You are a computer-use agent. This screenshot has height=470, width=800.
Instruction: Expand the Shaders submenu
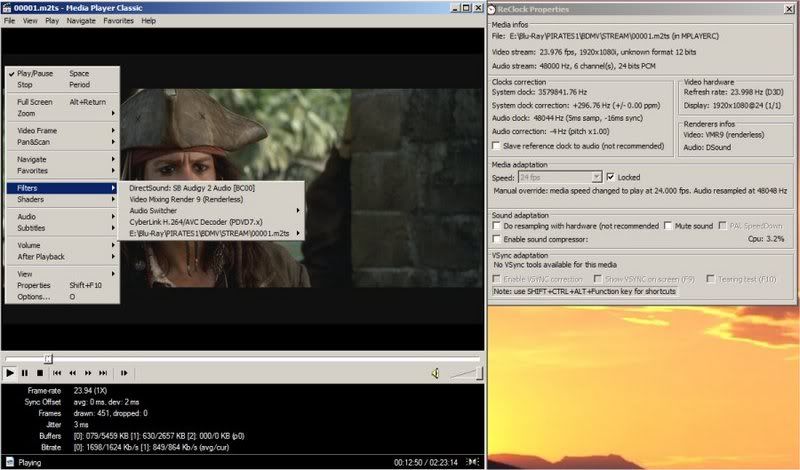coord(63,199)
